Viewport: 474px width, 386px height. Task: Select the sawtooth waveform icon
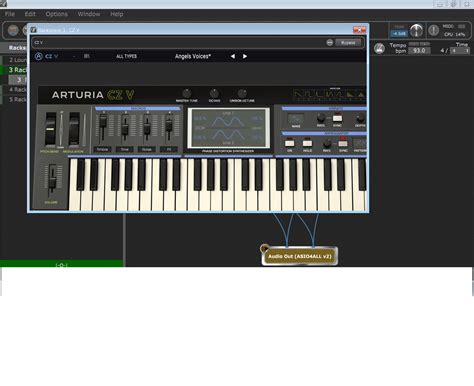[298, 95]
